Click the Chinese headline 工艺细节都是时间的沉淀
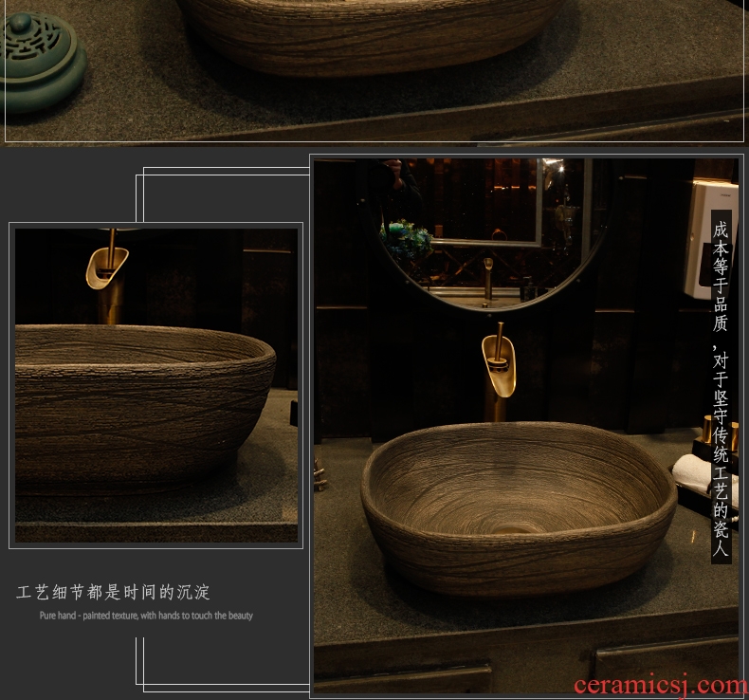Image resolution: width=749 pixels, height=700 pixels. 113,593
